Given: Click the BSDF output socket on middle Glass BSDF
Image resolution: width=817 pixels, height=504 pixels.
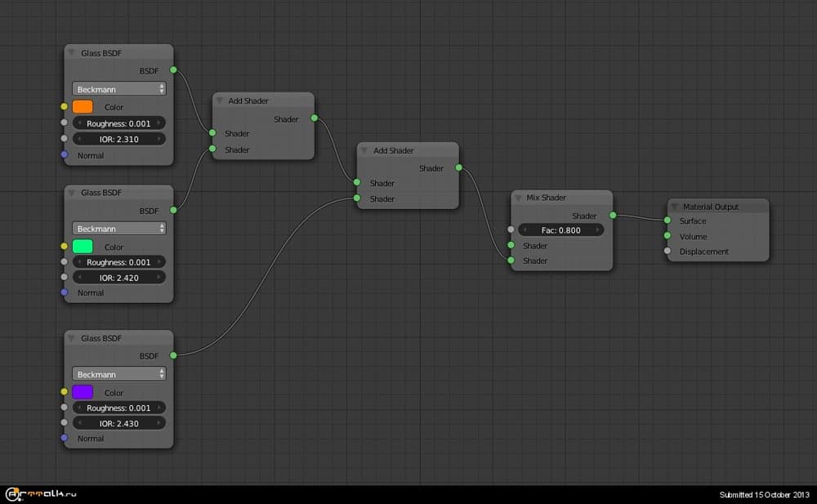Looking at the screenshot, I should coord(172,211).
